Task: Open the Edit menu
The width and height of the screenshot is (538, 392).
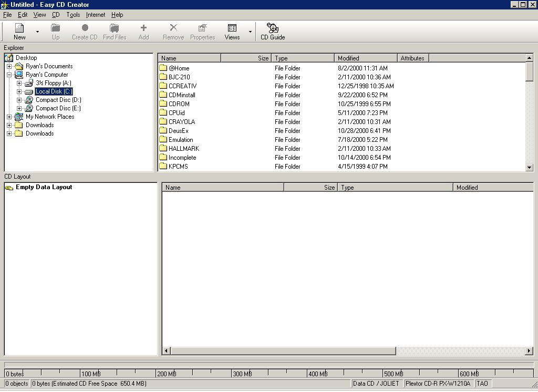Action: 23,15
